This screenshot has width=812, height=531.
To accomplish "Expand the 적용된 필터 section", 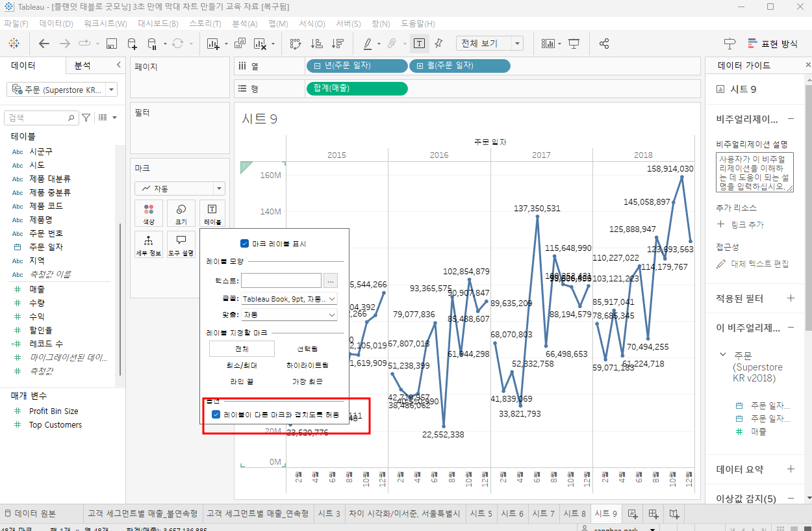I will tap(791, 298).
